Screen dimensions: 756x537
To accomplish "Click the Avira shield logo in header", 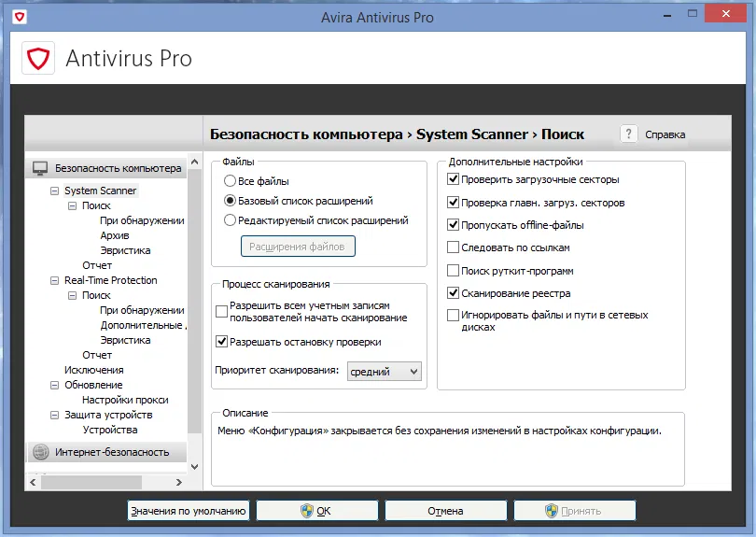I will pos(38,59).
